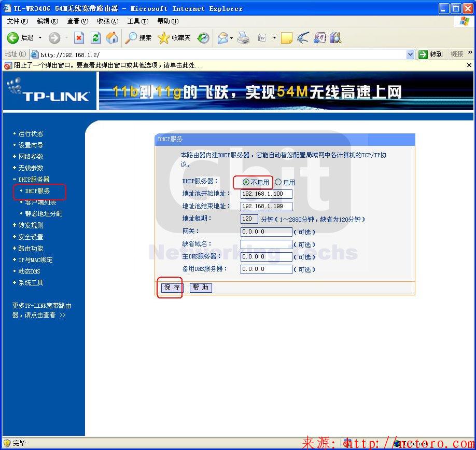Image resolution: width=476 pixels, height=450 pixels.
Task: Click the 地址池结束地址 input field
Action: point(267,206)
